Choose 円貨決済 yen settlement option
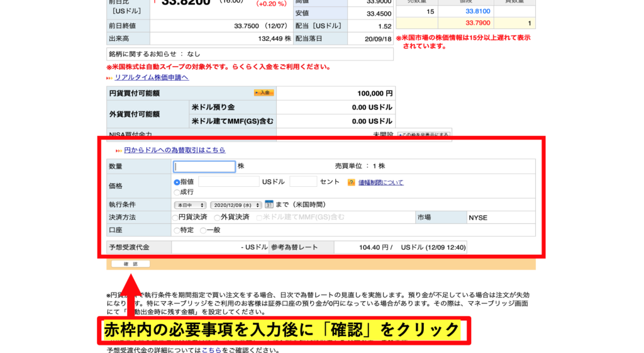 (x=175, y=217)
